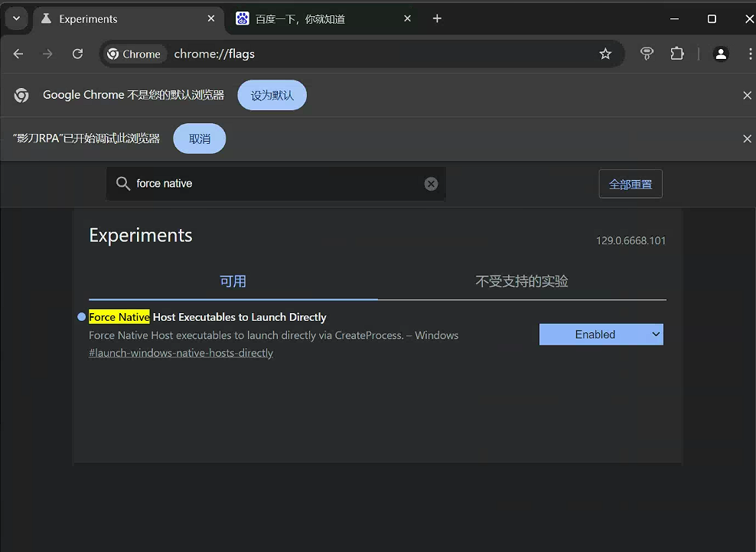Open the Extensions puzzle icon
The image size is (756, 552).
pyautogui.click(x=677, y=54)
